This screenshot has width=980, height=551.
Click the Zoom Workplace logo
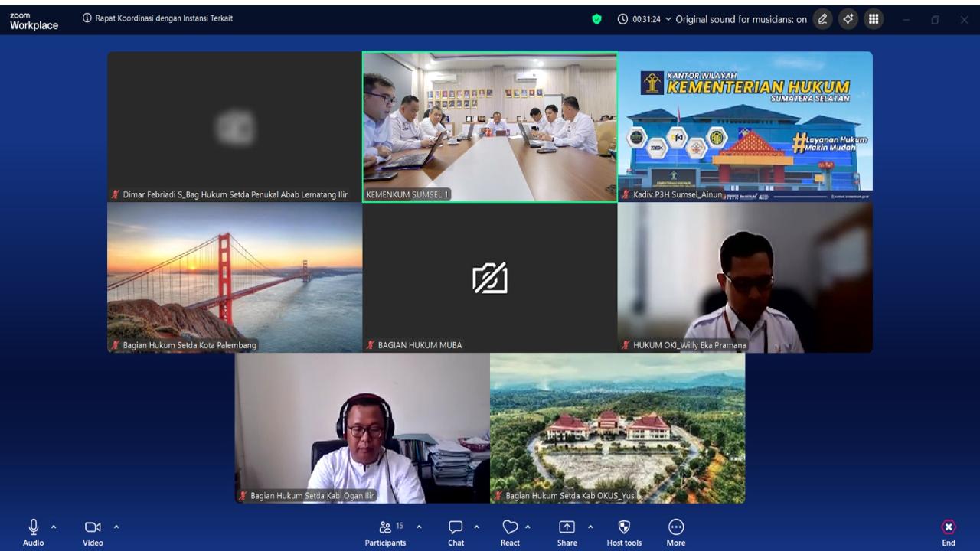[x=34, y=21]
